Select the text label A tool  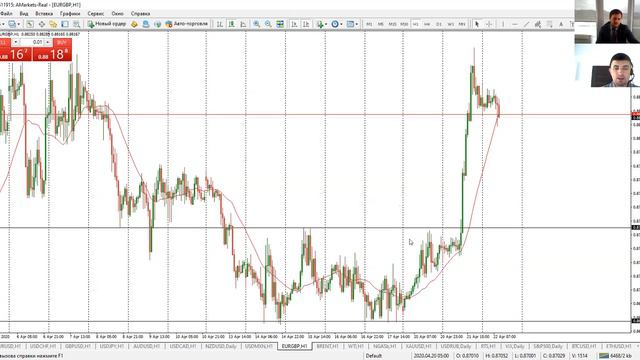coord(561,24)
